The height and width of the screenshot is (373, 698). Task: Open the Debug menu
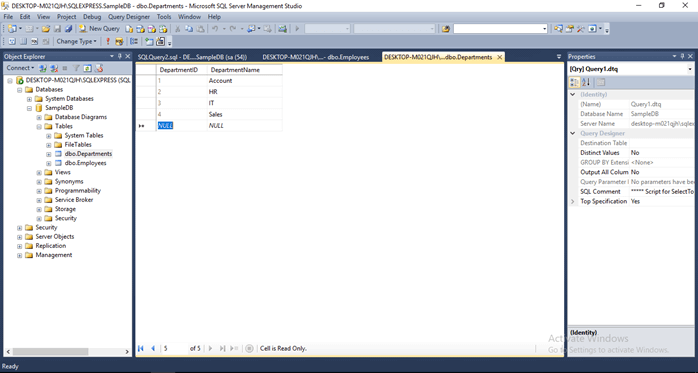coord(92,16)
